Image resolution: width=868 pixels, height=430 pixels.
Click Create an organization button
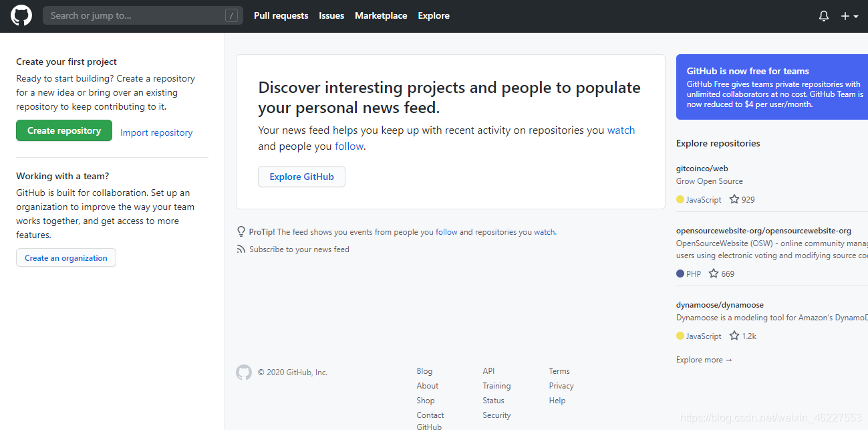66,257
